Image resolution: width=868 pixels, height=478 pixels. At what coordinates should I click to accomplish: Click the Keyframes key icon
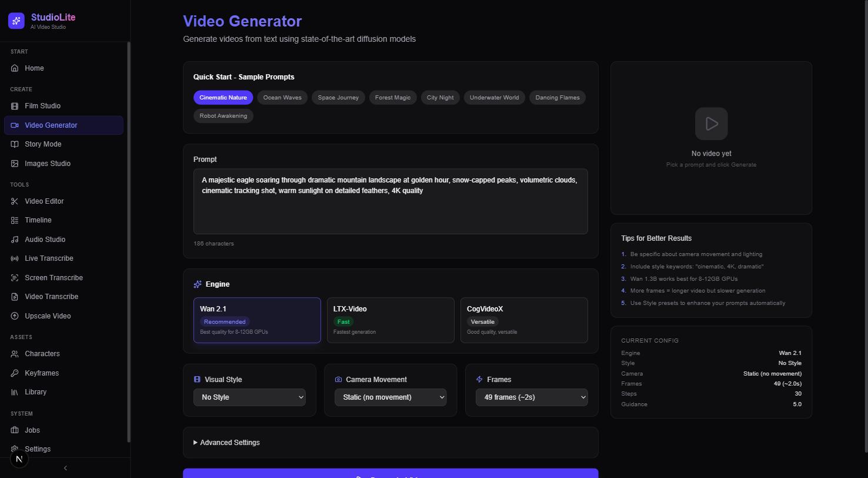pos(15,373)
